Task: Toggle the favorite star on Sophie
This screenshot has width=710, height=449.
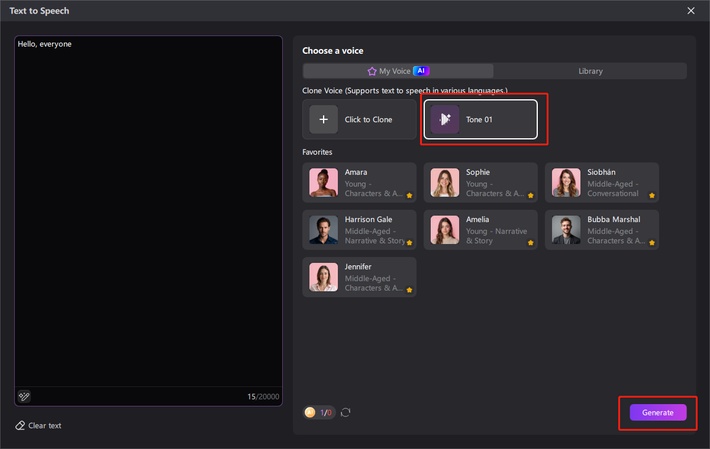Action: click(531, 195)
